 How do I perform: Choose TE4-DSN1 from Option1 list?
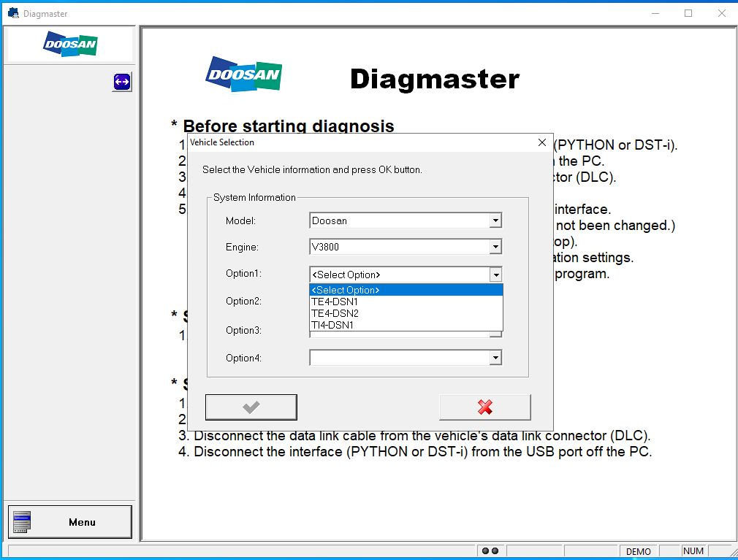pyautogui.click(x=406, y=302)
